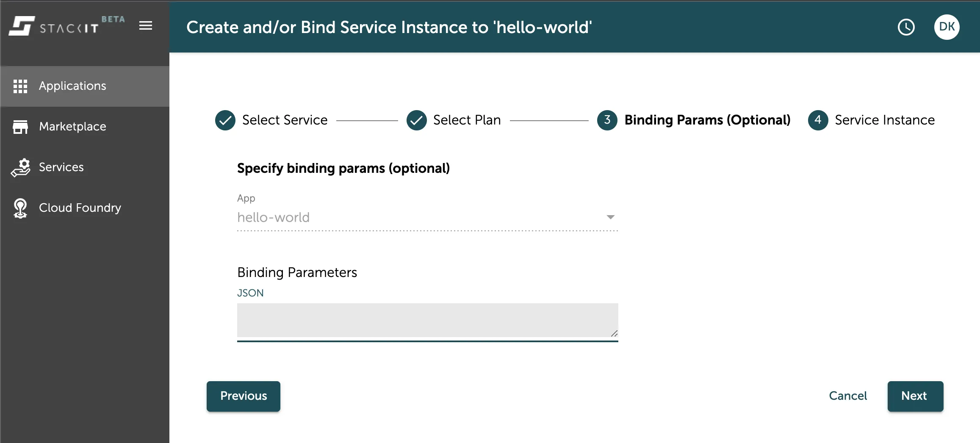Cancel the service binding wizard

848,396
